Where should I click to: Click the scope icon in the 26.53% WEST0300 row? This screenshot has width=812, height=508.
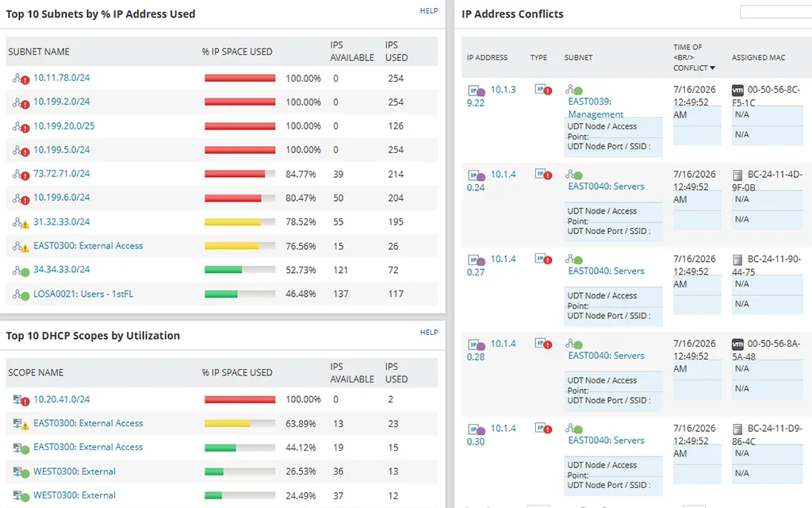(x=21, y=471)
